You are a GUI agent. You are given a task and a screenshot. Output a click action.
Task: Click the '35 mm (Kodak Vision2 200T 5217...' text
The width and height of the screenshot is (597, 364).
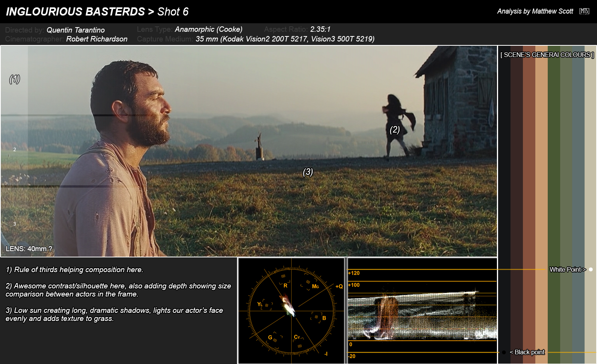tap(285, 39)
